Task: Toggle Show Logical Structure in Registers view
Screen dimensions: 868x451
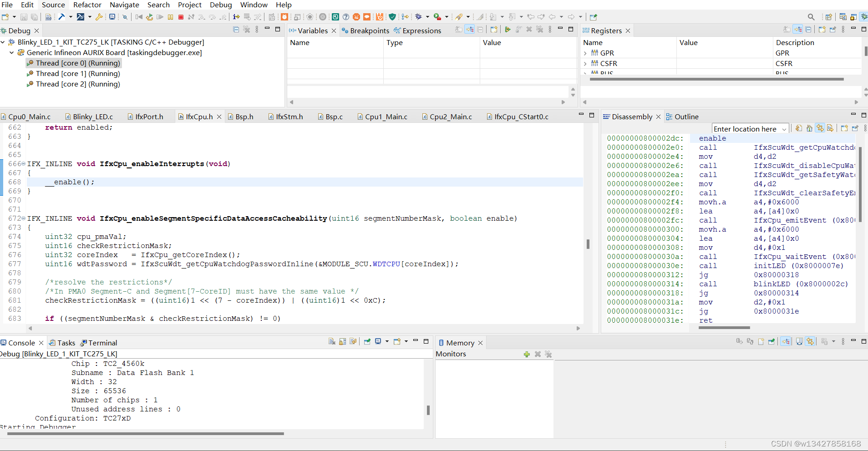Action: (x=798, y=30)
